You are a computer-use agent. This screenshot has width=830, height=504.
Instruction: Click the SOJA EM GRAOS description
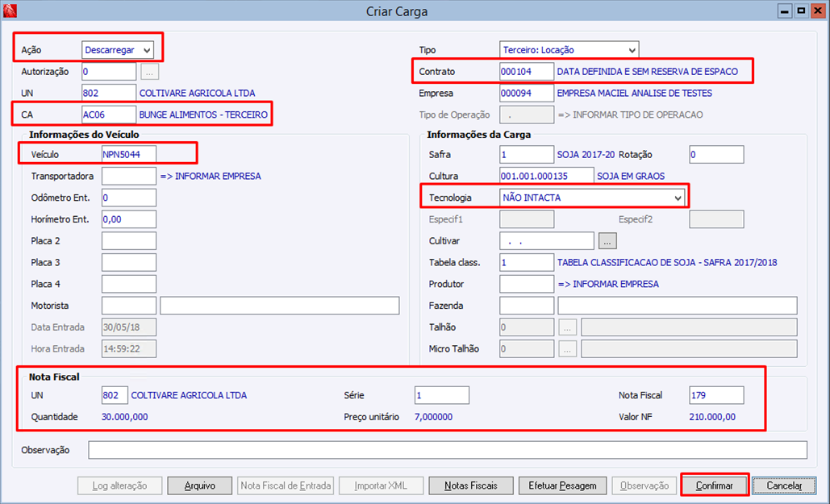click(x=631, y=177)
